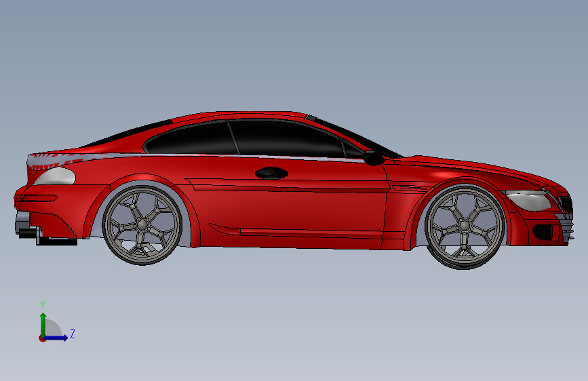
Task: Click the green Y axis arrow of triad
Action: pos(43,324)
